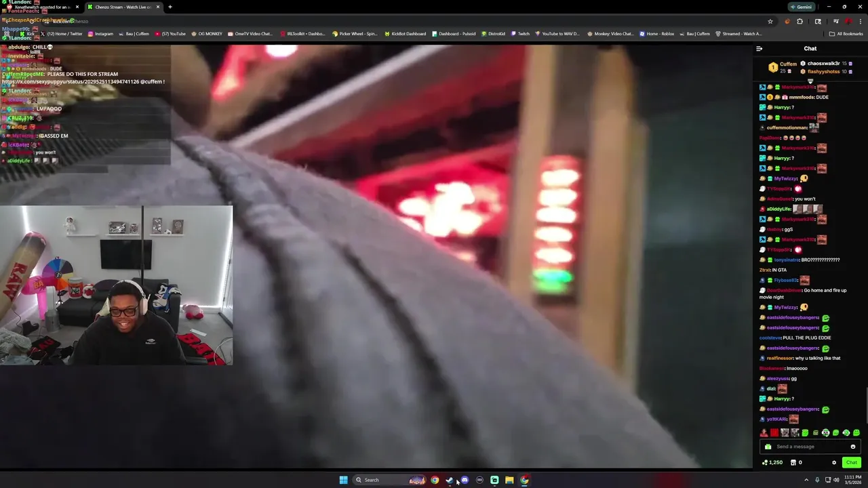
Task: Open the Steam taskbar icon
Action: (x=450, y=480)
